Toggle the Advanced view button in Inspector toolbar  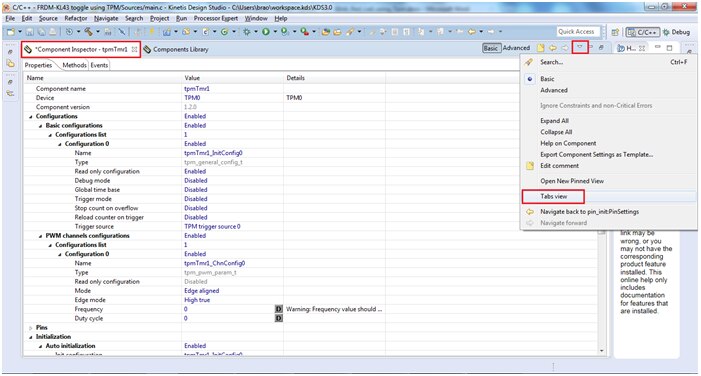tap(516, 48)
